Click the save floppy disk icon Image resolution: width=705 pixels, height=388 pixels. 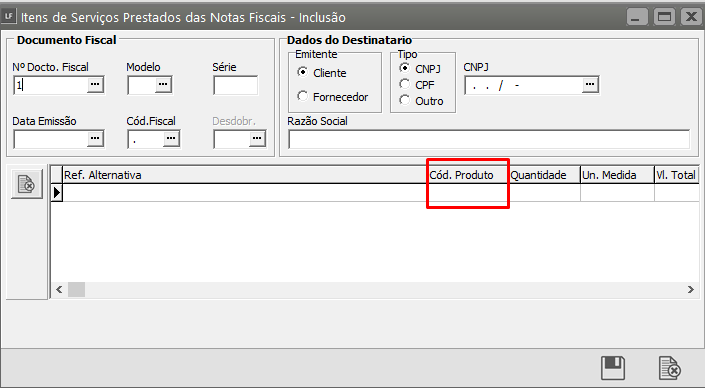(613, 367)
